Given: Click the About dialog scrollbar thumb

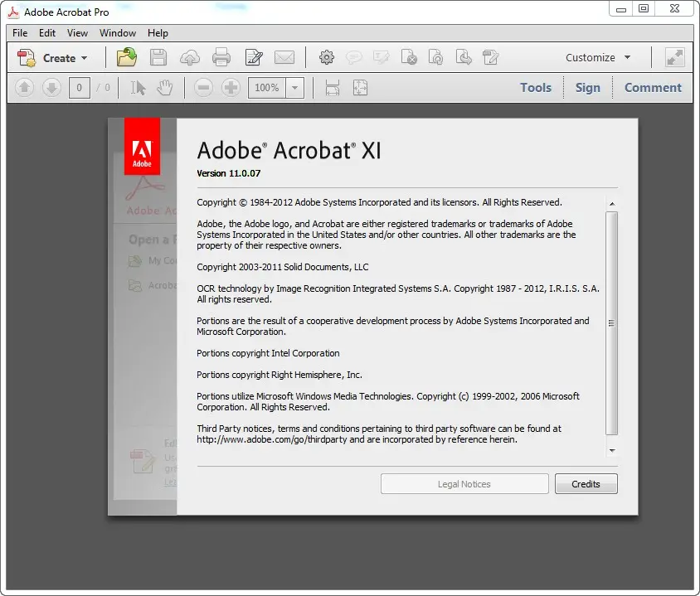Looking at the screenshot, I should pos(611,323).
